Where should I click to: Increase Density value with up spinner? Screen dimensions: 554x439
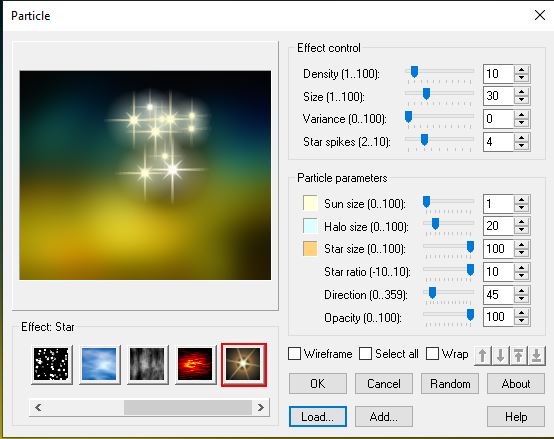coord(521,70)
